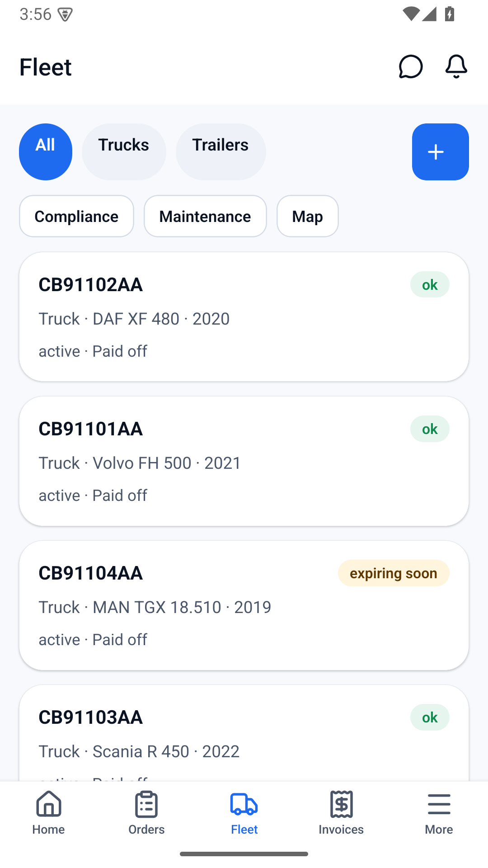The height and width of the screenshot is (868, 488).
Task: Open vehicle CB91102AA details
Action: (x=244, y=317)
